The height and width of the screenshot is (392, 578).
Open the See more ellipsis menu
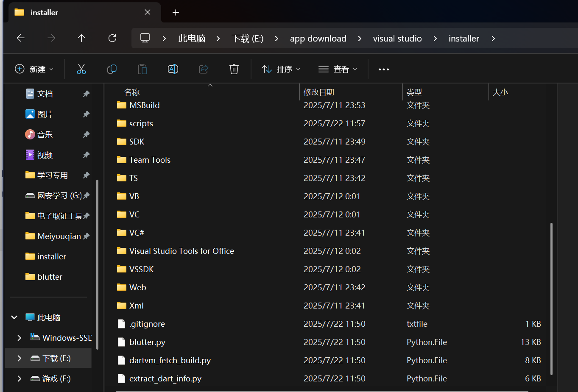coord(383,69)
